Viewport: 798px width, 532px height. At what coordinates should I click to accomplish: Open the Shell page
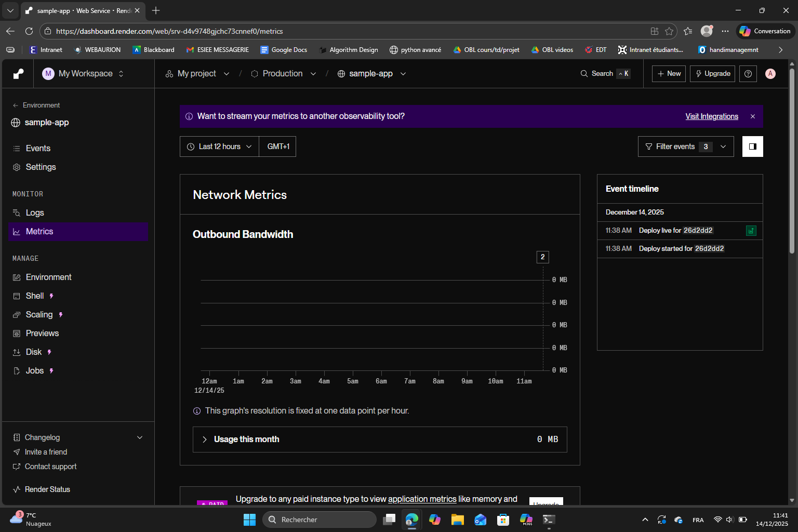click(x=35, y=296)
